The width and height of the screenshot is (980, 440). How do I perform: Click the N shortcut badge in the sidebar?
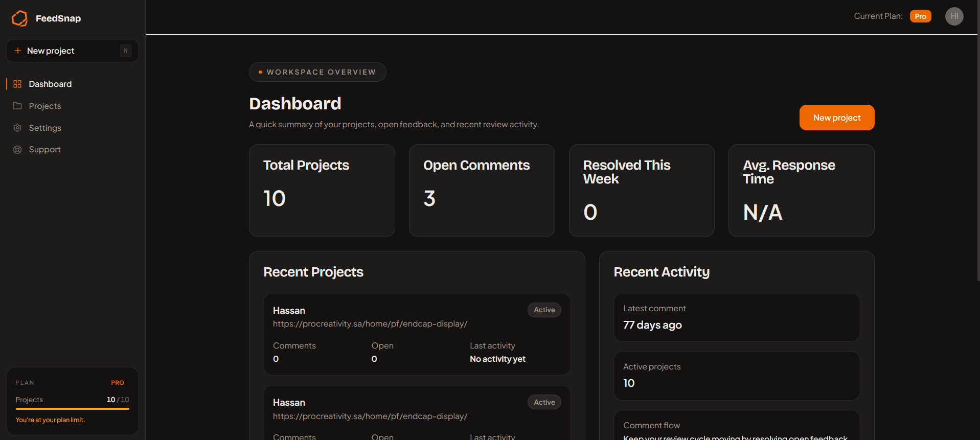click(x=126, y=51)
